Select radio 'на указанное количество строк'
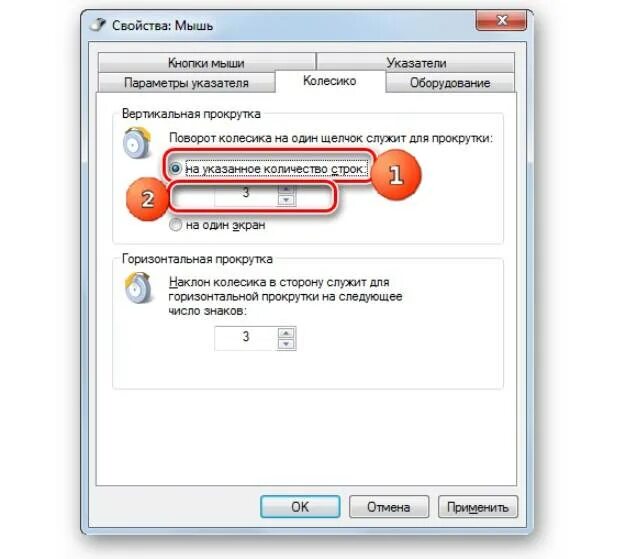Viewport: 630px width, 559px height. [x=176, y=168]
